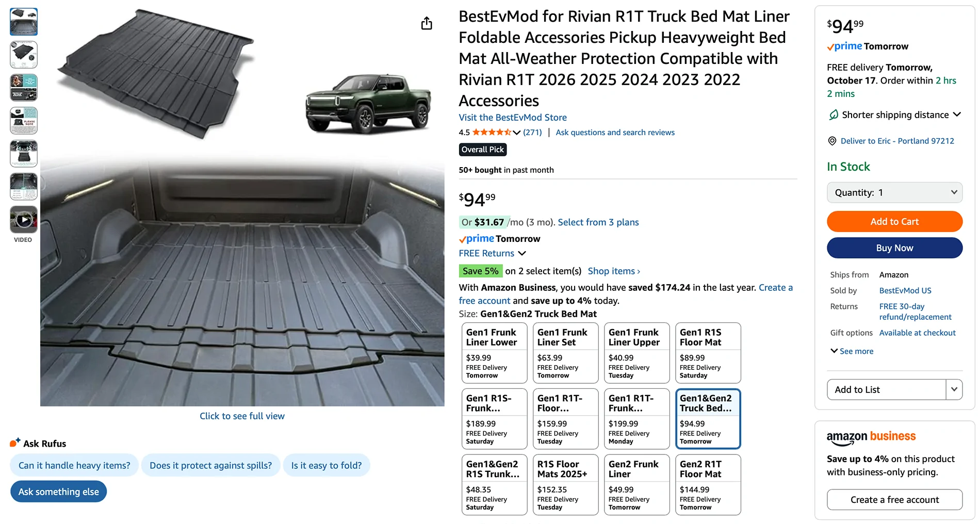Click the 'Can it handle heavy items?' suggestion chip
The width and height of the screenshot is (980, 524).
coord(74,465)
